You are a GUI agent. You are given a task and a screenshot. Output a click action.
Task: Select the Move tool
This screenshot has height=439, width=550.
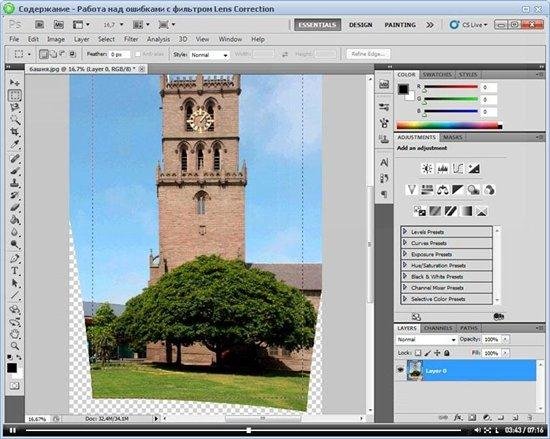tap(14, 82)
